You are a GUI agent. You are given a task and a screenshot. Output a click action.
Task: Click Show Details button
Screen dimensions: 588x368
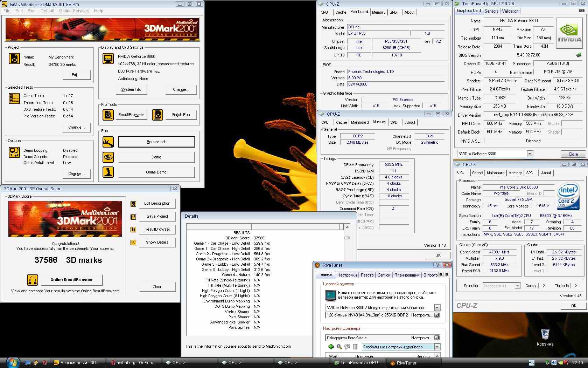[x=157, y=243]
